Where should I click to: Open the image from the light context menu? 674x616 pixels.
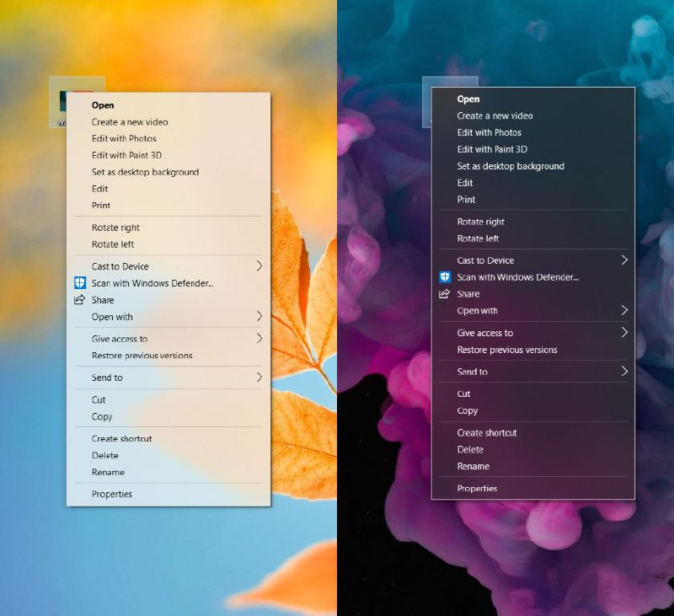coord(103,105)
